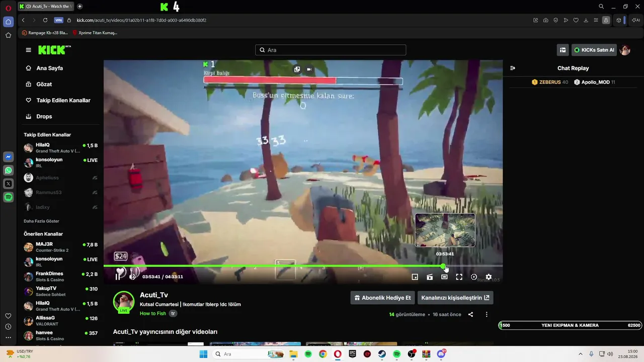Seek to an earlier point in the video timeline
This screenshot has width=644, height=362.
[273, 265]
